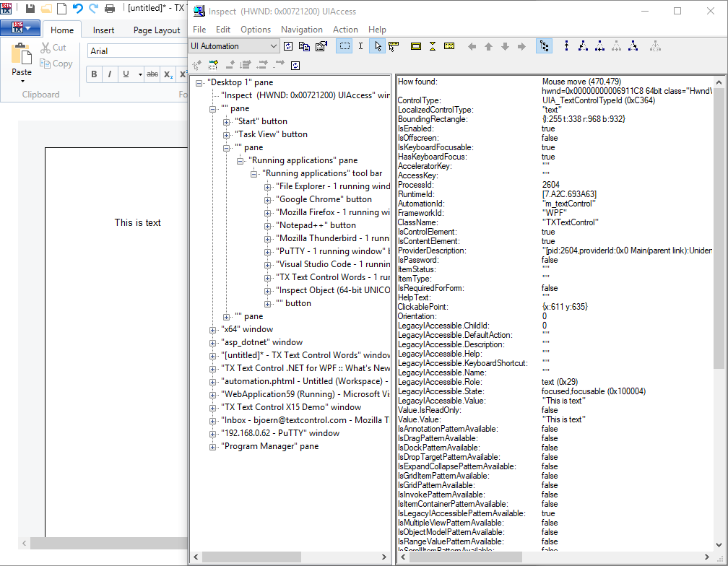Screen dimensions: 728x566
Task: Click the Strikethrough abc formatting icon
Action: pos(152,74)
